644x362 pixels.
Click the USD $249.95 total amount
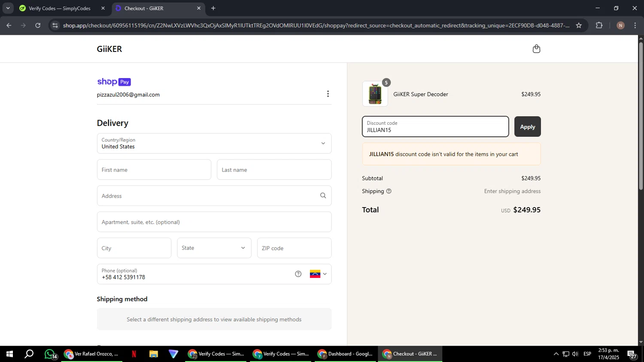pyautogui.click(x=521, y=210)
